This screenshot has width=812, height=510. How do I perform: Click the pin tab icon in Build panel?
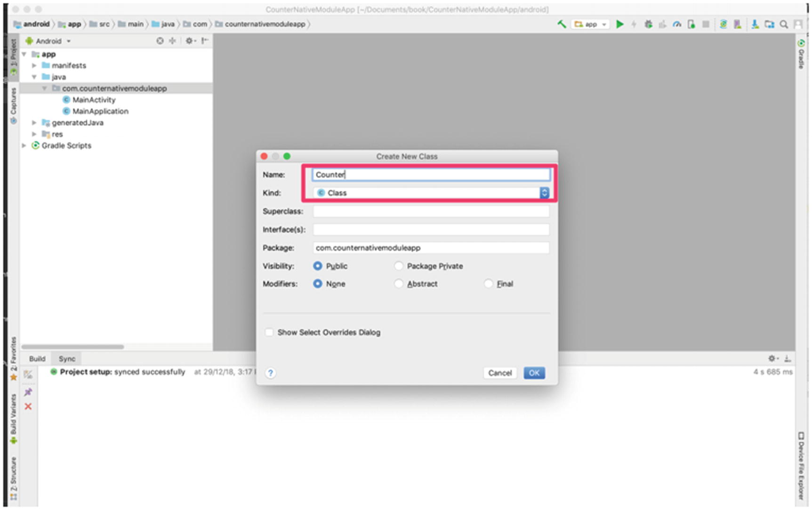click(28, 392)
